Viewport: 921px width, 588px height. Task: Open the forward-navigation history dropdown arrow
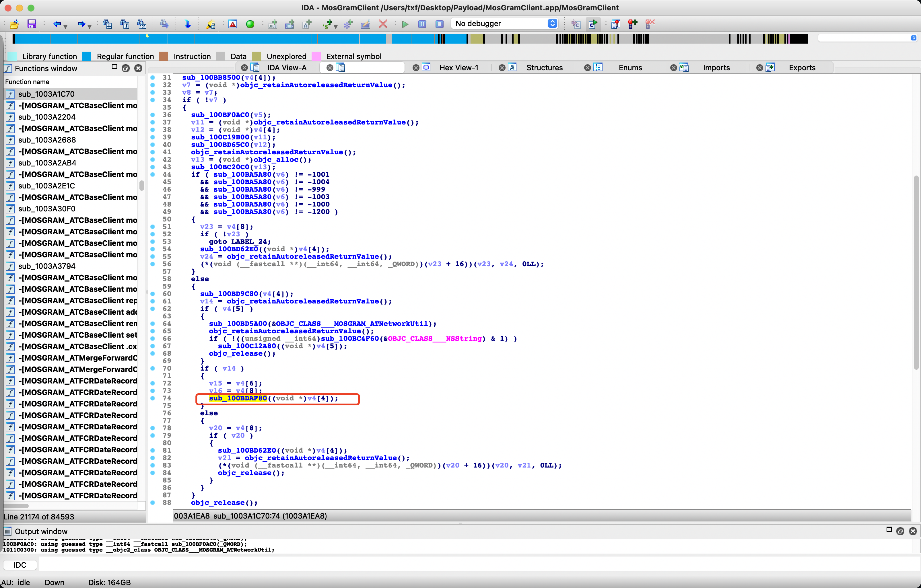[90, 26]
